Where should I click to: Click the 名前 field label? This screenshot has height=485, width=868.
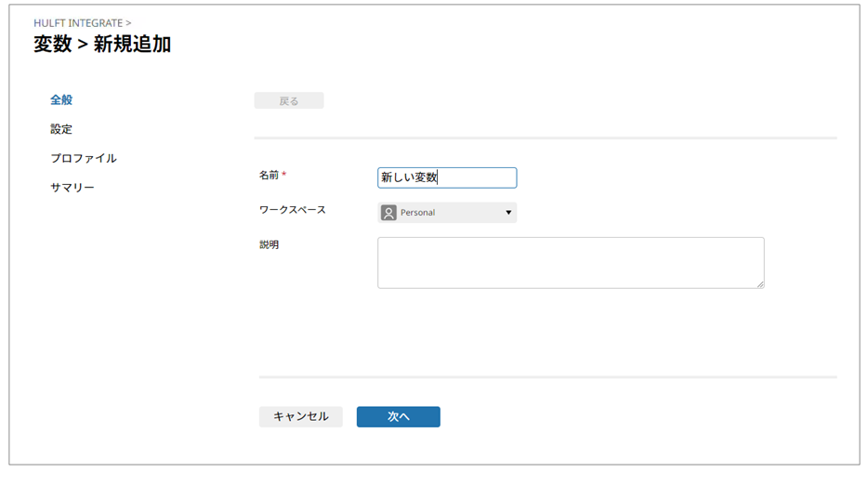click(x=269, y=175)
